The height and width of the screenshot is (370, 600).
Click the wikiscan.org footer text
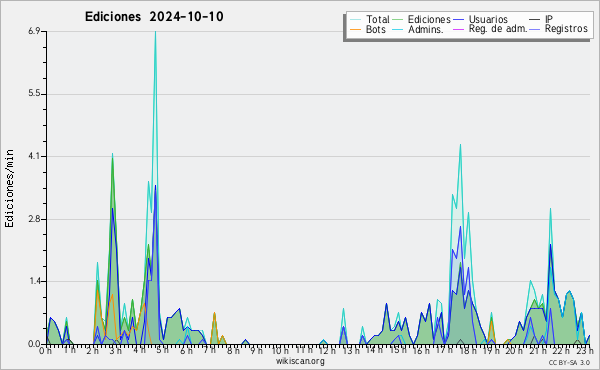pos(300,361)
